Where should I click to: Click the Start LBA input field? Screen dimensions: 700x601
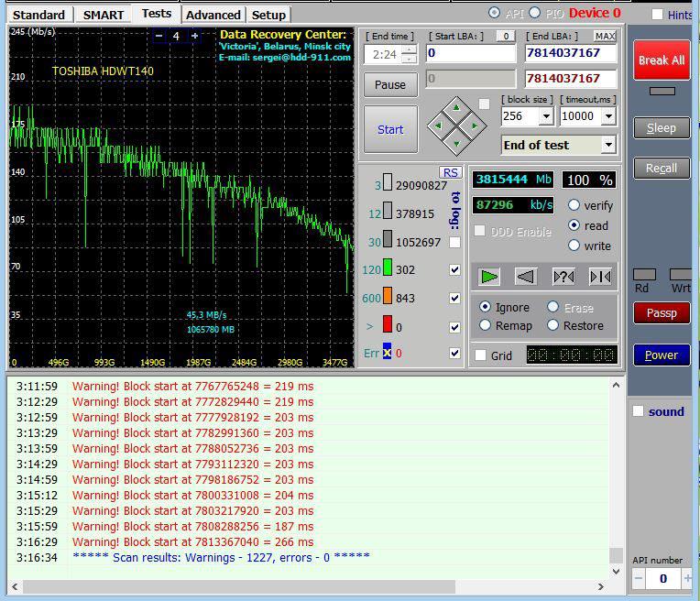471,53
